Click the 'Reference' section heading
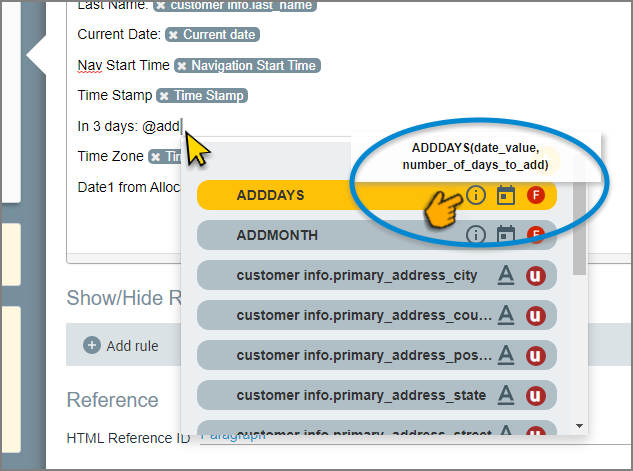This screenshot has height=471, width=633. tap(113, 400)
